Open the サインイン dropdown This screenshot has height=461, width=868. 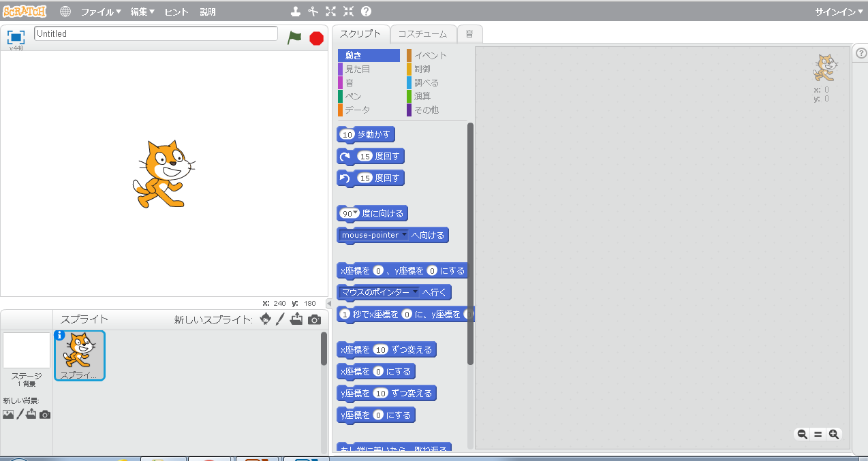[839, 12]
